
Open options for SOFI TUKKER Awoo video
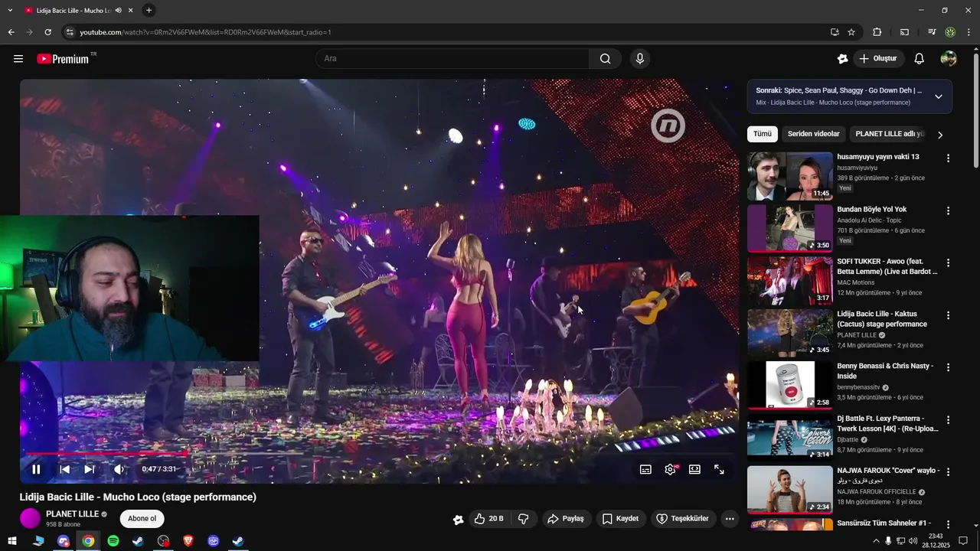coord(948,262)
